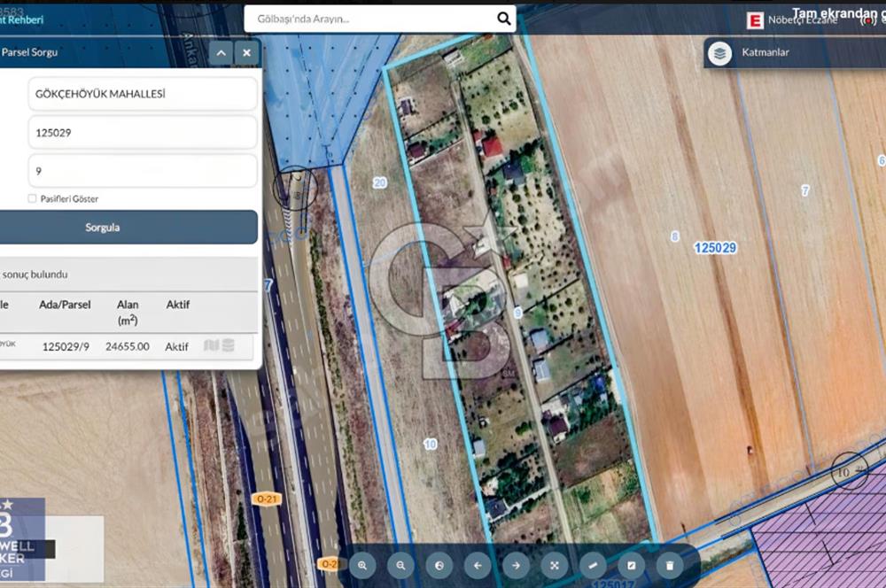886x588 pixels.
Task: Click parcel label 20 on map
Action: pos(380,182)
